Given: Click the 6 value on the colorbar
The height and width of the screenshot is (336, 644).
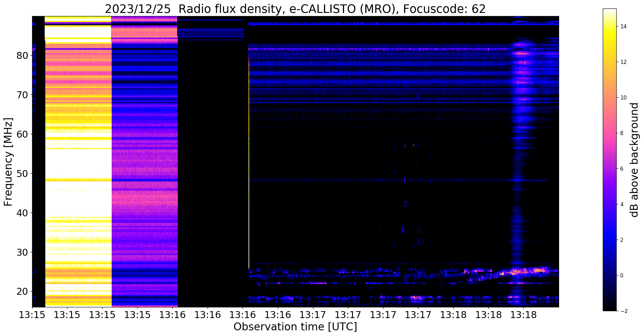Looking at the screenshot, I should pos(621,169).
